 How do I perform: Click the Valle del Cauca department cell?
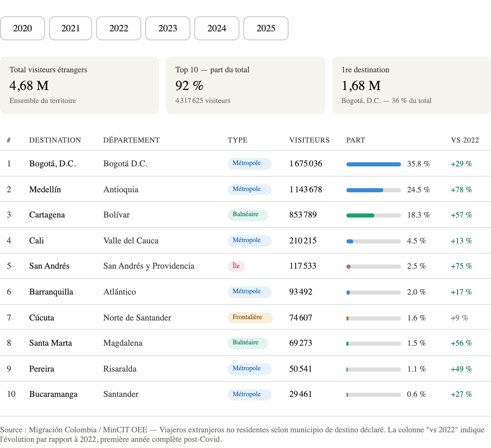(x=131, y=241)
